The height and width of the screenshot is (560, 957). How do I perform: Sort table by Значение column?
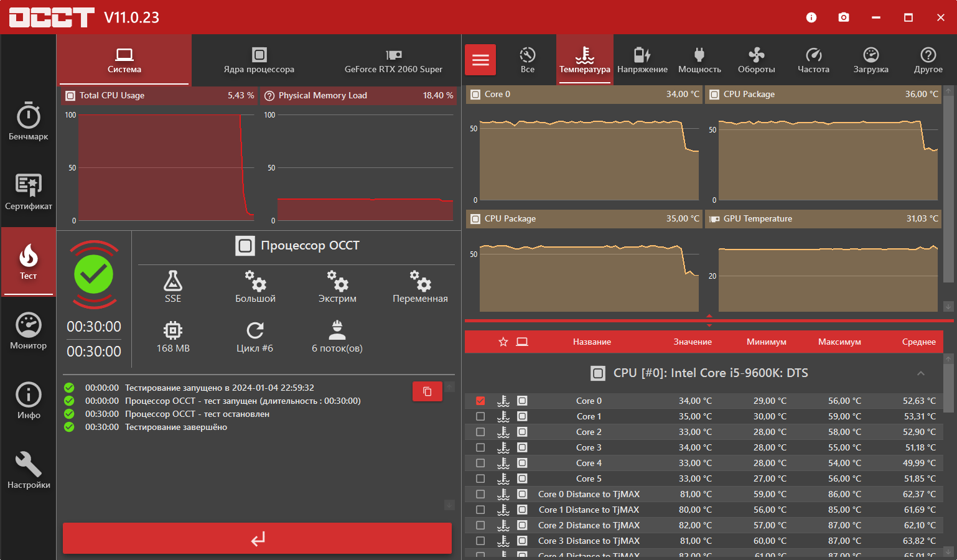pos(693,342)
